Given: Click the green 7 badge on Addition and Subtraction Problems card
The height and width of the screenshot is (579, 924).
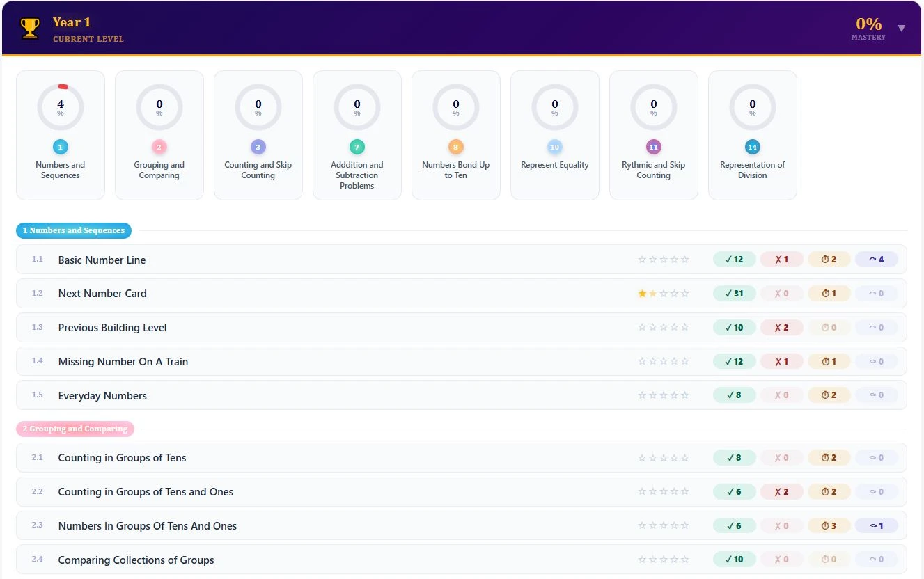Looking at the screenshot, I should 357,148.
